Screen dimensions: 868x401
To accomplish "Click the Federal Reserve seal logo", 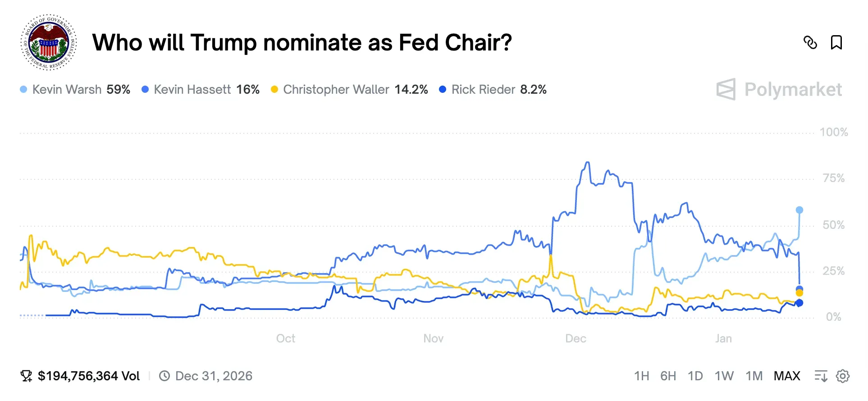I will coord(49,42).
